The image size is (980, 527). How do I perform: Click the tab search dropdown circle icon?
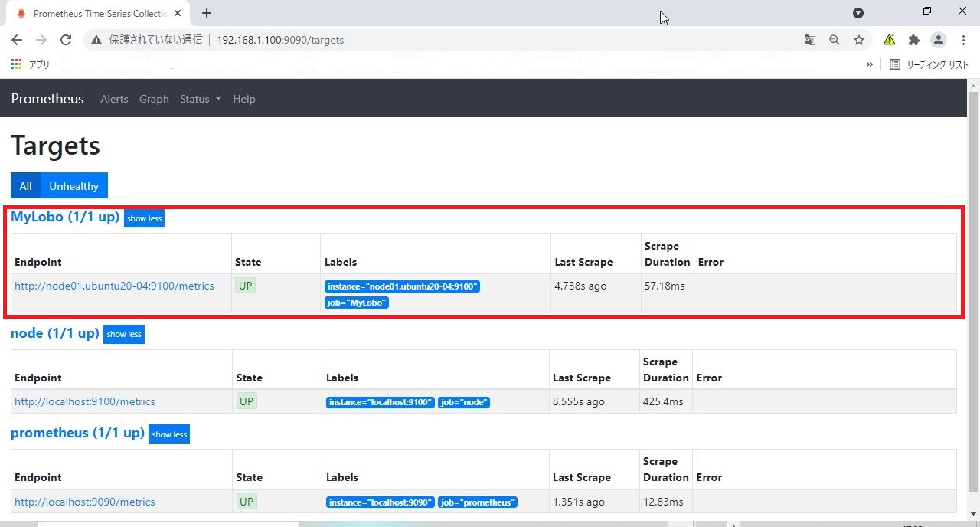858,12
